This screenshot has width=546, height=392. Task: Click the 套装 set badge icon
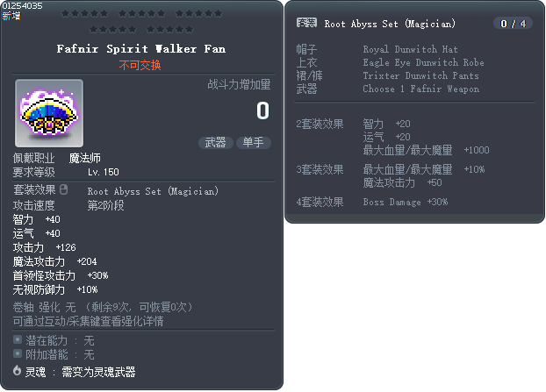306,24
